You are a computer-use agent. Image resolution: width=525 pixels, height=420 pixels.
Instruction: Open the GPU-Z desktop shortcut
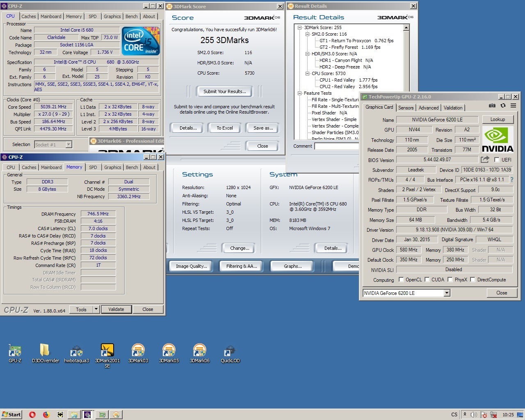tap(15, 353)
